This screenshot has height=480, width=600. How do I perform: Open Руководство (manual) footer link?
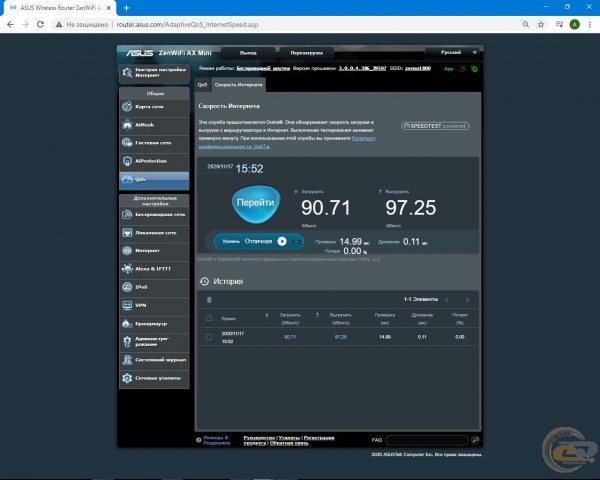point(259,438)
